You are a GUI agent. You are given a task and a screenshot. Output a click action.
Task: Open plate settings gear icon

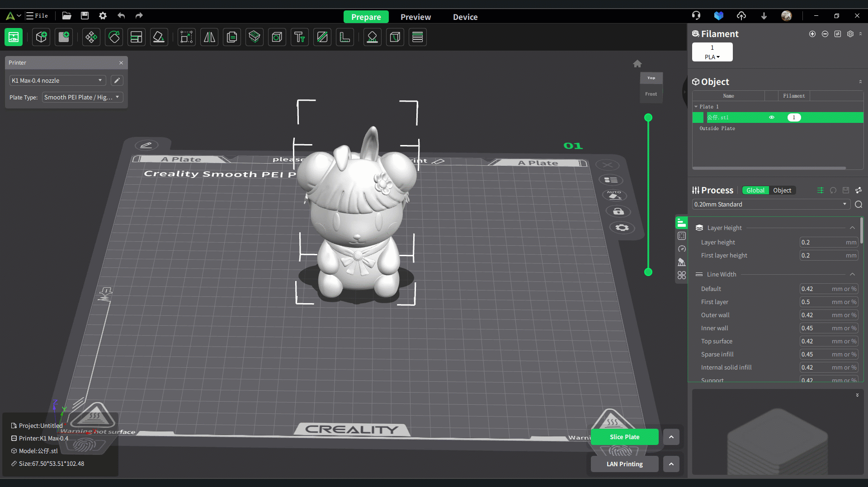tap(622, 228)
